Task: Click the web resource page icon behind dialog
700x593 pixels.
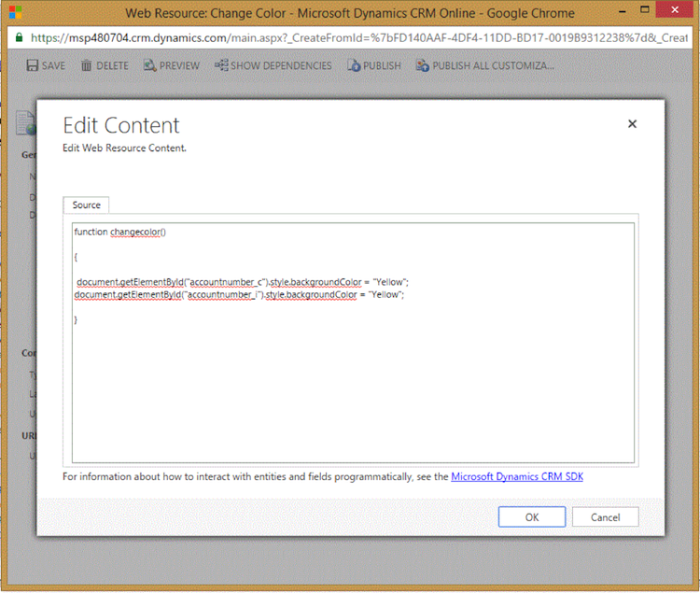Action: click(x=25, y=122)
